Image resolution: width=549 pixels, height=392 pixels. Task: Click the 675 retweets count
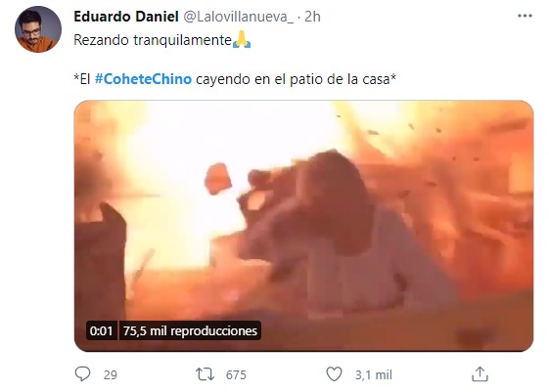tap(236, 374)
